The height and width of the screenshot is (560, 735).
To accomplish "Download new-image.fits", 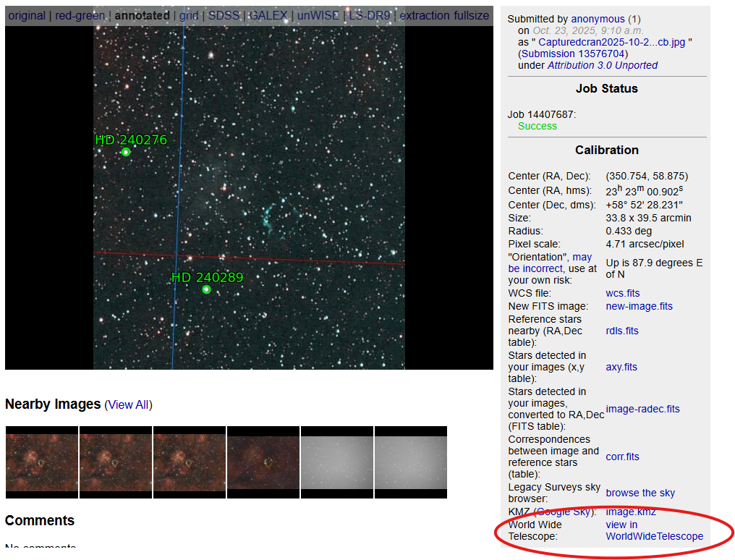I will pos(639,307).
